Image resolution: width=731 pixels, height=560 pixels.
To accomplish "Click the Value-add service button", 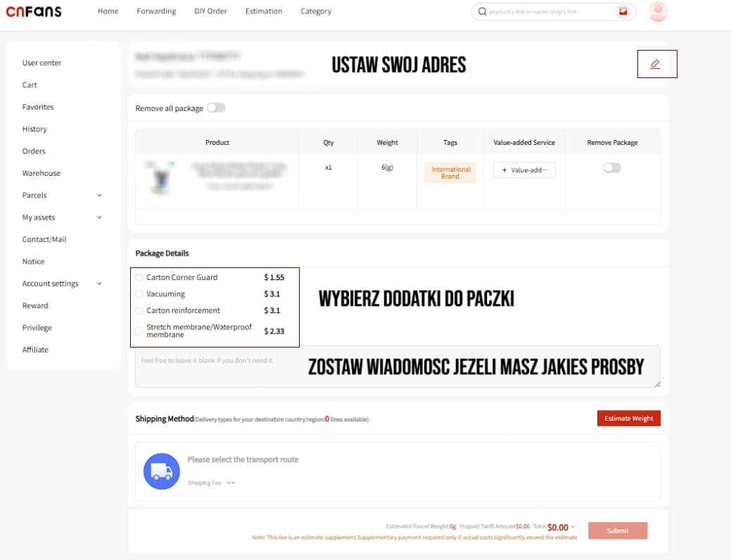I will 524,170.
